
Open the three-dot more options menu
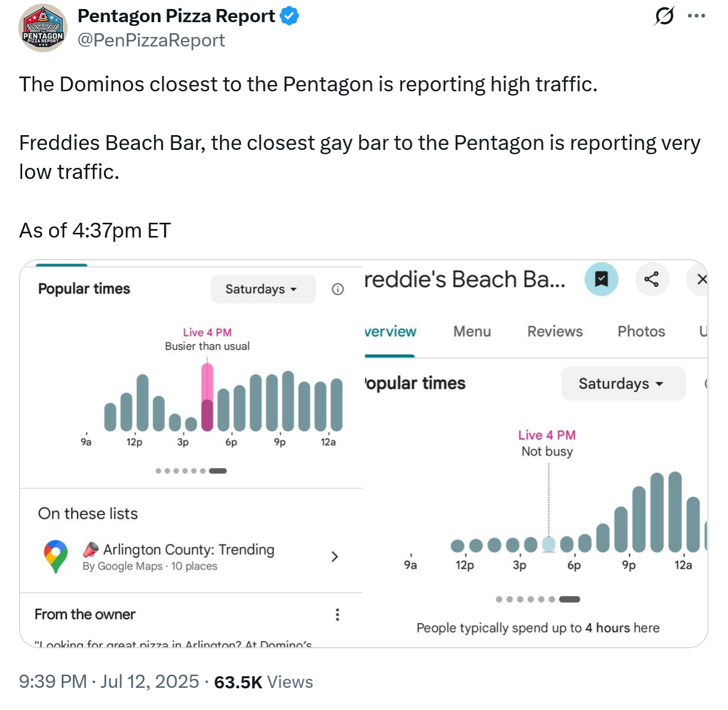coord(696,16)
